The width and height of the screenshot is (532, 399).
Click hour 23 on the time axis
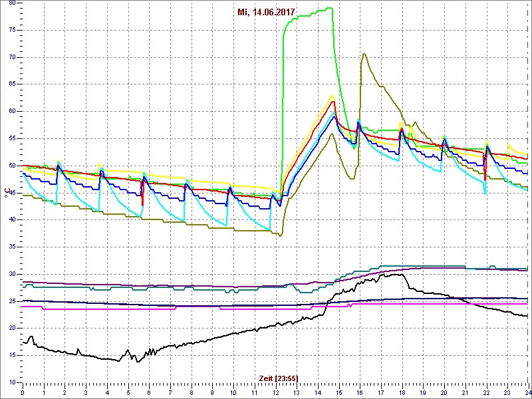[x=507, y=392]
